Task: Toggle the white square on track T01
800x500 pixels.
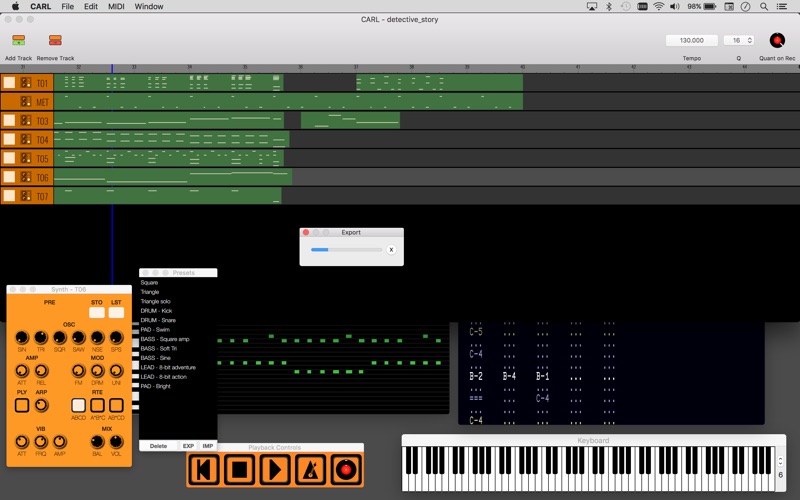Action: click(9, 82)
